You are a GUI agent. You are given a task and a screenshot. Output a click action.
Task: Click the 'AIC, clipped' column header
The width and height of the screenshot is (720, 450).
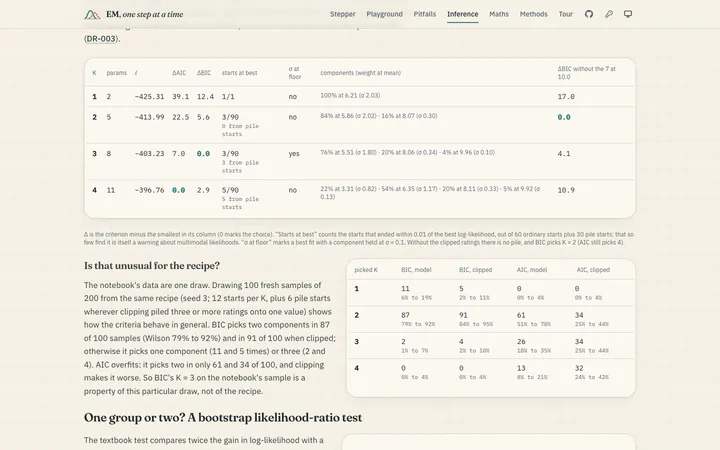point(593,270)
